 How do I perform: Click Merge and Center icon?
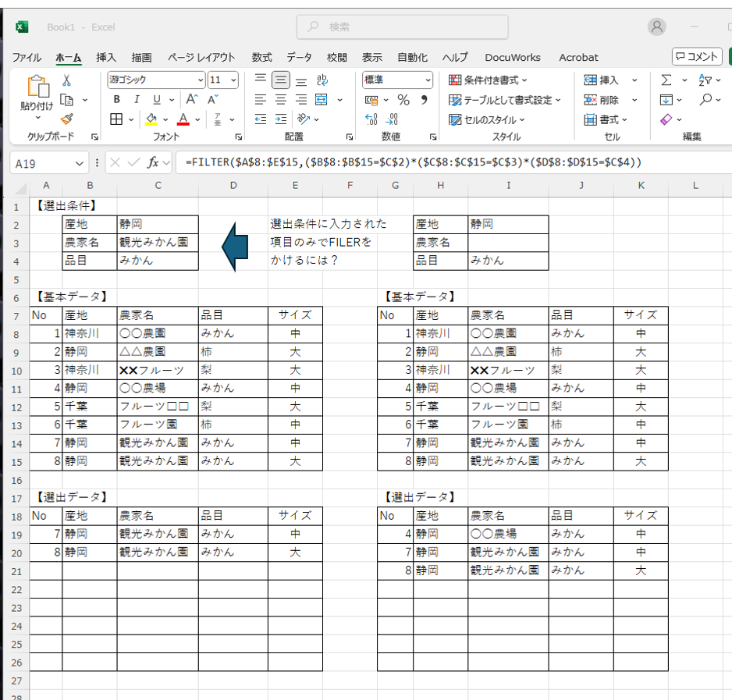coord(322,99)
